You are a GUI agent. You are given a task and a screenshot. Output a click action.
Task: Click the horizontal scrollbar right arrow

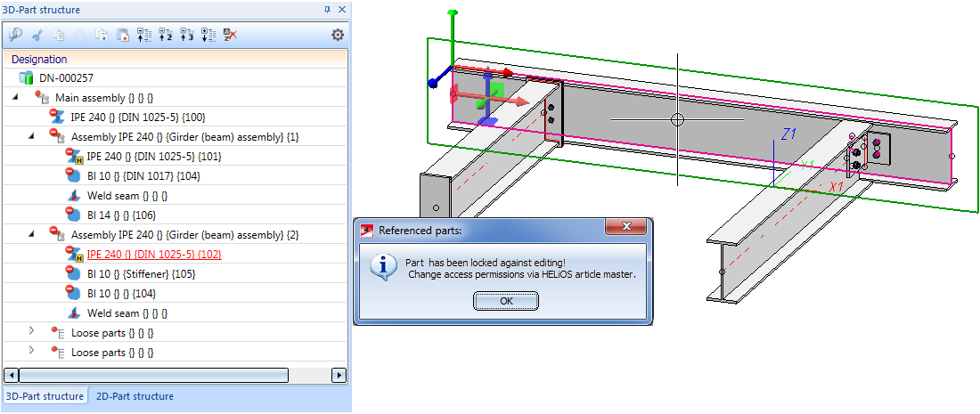point(339,376)
